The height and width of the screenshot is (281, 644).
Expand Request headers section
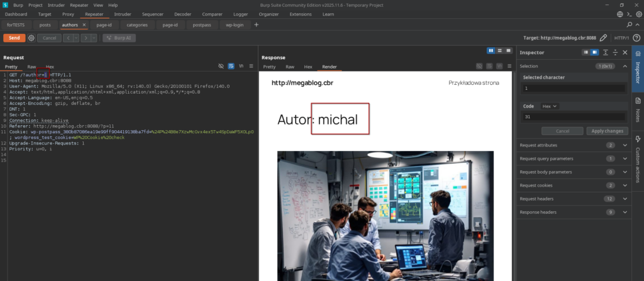(625, 199)
